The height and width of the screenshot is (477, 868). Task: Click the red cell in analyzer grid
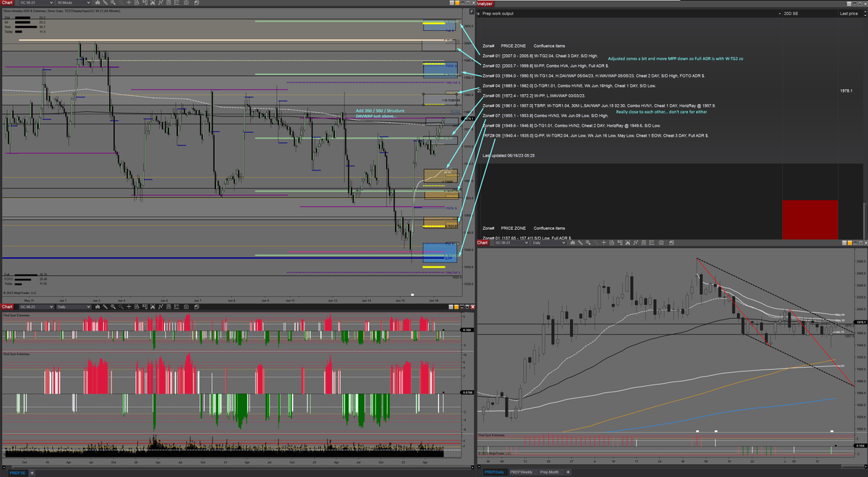[811, 219]
